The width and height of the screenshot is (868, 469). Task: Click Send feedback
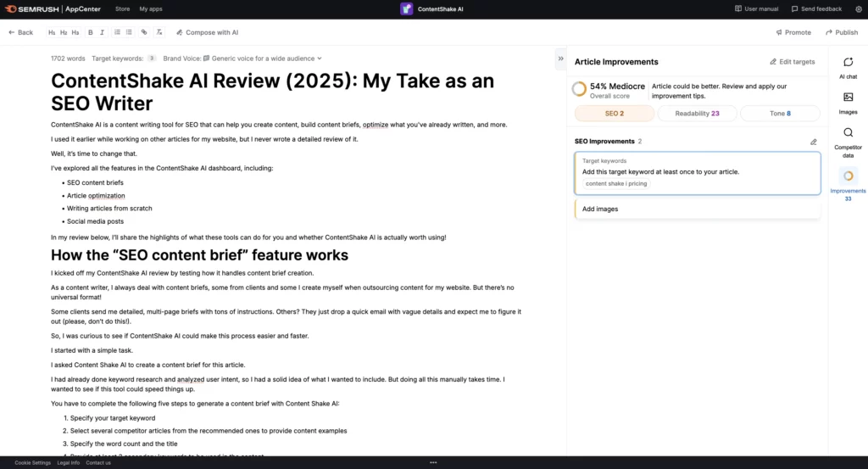(x=816, y=8)
